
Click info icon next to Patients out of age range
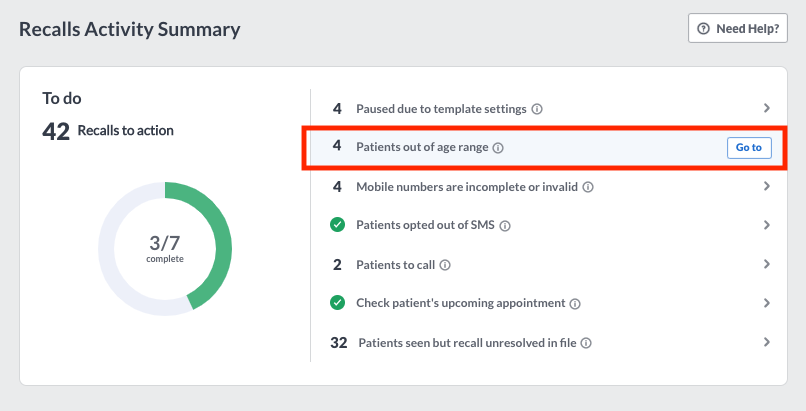498,148
